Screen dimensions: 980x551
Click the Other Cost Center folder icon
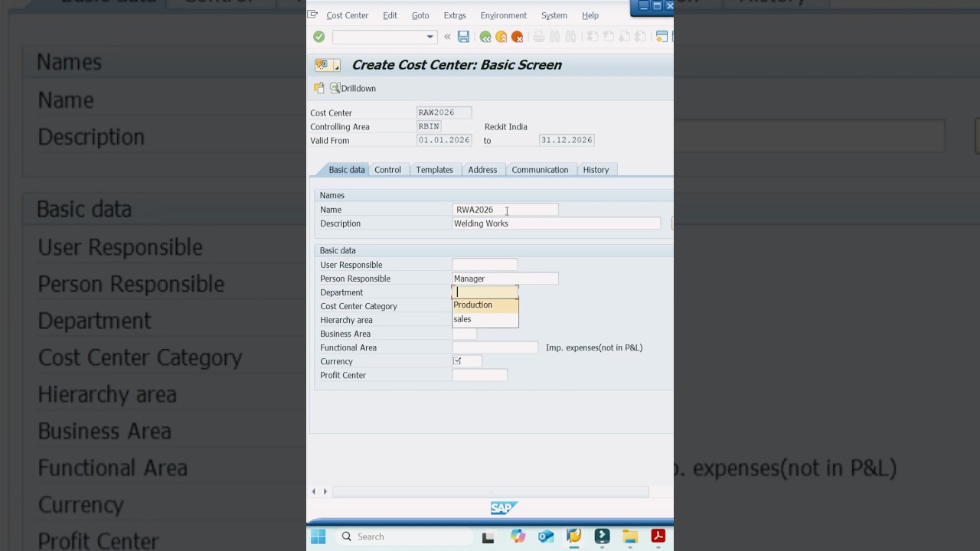(x=319, y=88)
